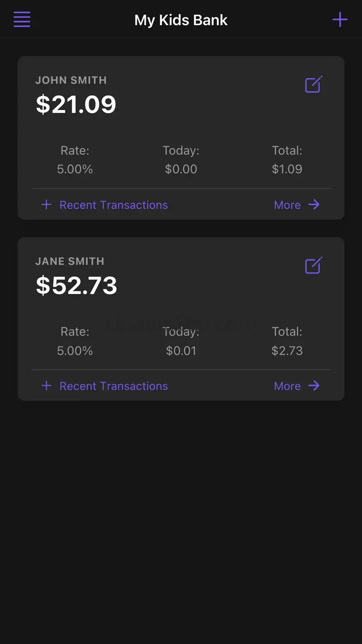Tap the JOHN SMITH account name
This screenshot has width=362, height=644.
tap(71, 80)
